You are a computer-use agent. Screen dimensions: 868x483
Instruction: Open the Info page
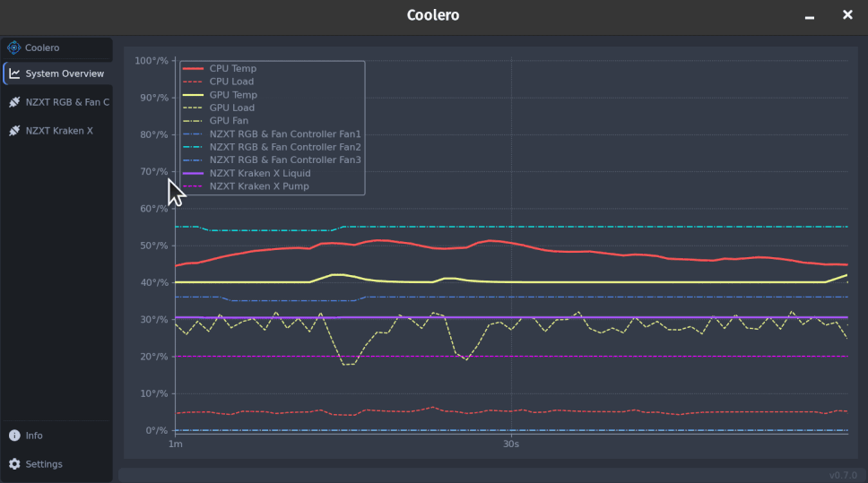(x=58, y=436)
